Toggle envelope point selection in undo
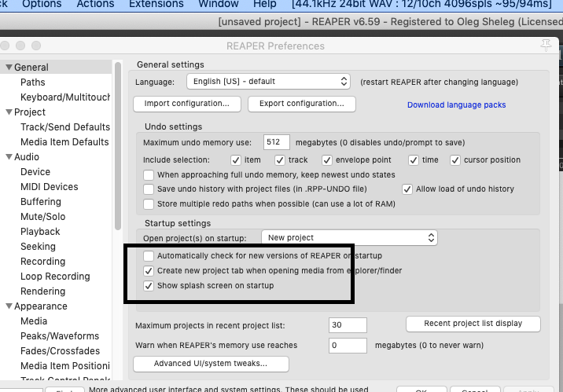 point(327,160)
